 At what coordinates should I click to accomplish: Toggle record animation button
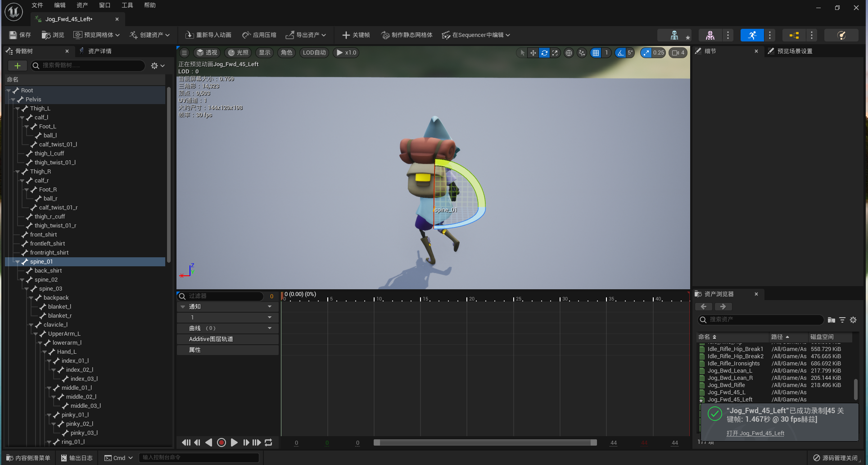click(x=222, y=442)
